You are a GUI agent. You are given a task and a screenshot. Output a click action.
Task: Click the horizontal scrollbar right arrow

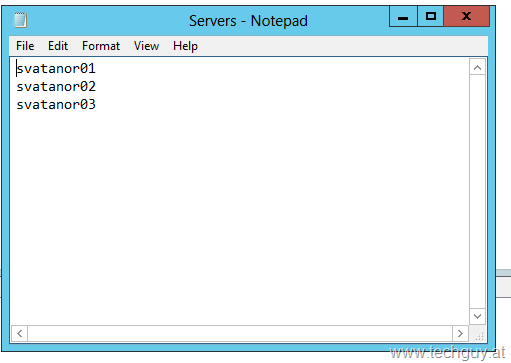pyautogui.click(x=460, y=333)
